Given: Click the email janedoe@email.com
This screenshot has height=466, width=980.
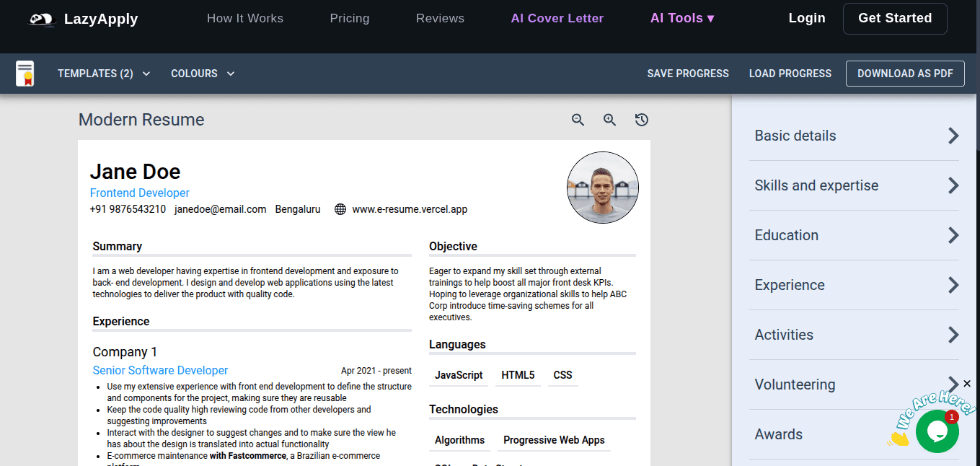Looking at the screenshot, I should [x=221, y=209].
